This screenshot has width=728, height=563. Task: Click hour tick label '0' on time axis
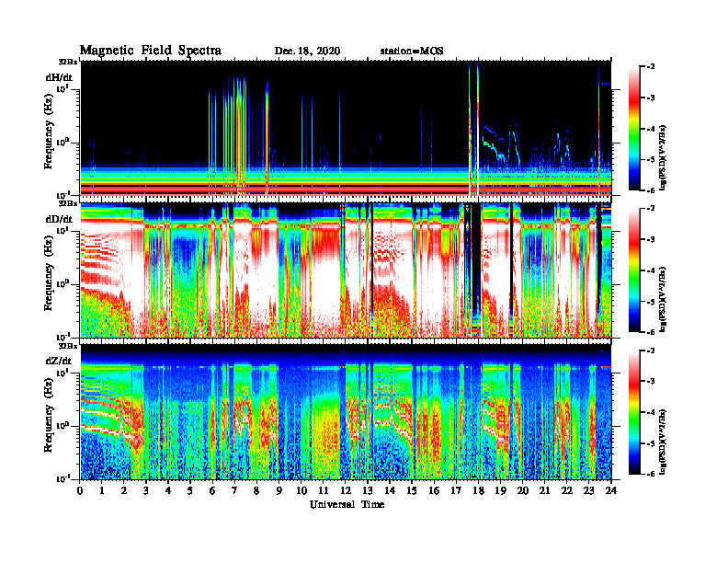(x=81, y=491)
